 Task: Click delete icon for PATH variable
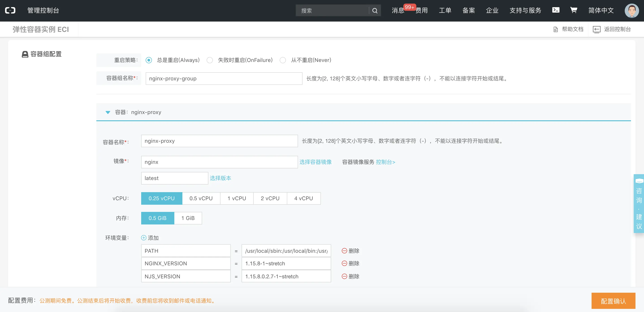pyautogui.click(x=344, y=251)
